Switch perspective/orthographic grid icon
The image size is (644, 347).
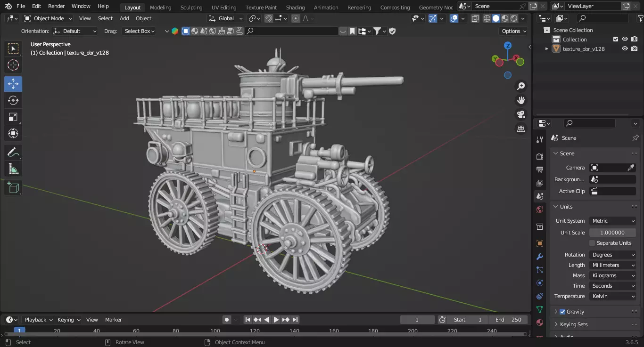pyautogui.click(x=521, y=129)
